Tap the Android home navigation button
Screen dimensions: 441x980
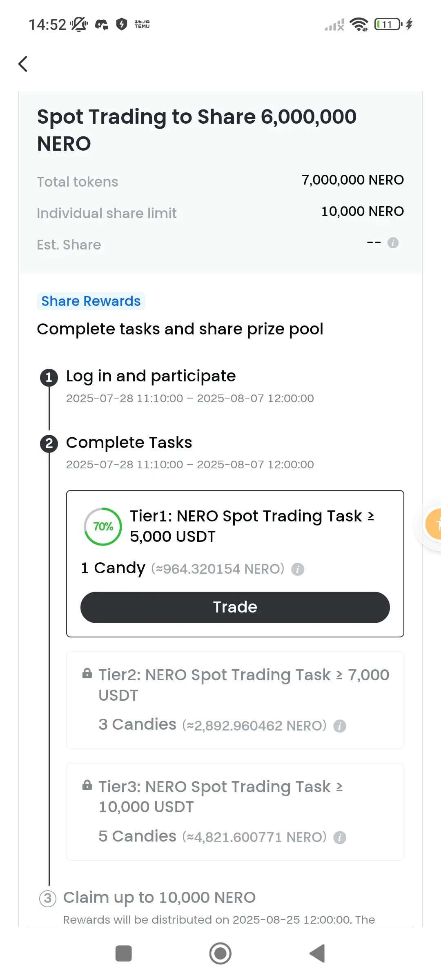click(x=220, y=953)
